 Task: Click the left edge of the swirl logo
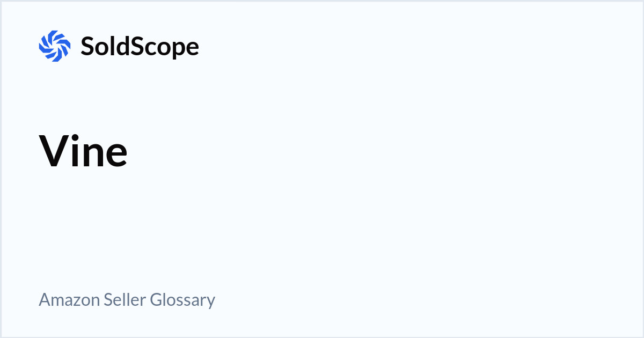click(42, 46)
